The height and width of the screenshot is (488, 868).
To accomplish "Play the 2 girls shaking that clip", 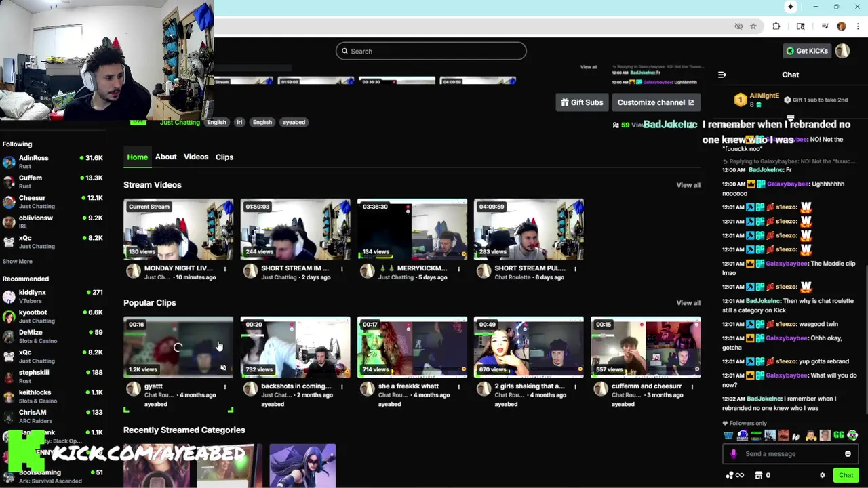I will [528, 347].
